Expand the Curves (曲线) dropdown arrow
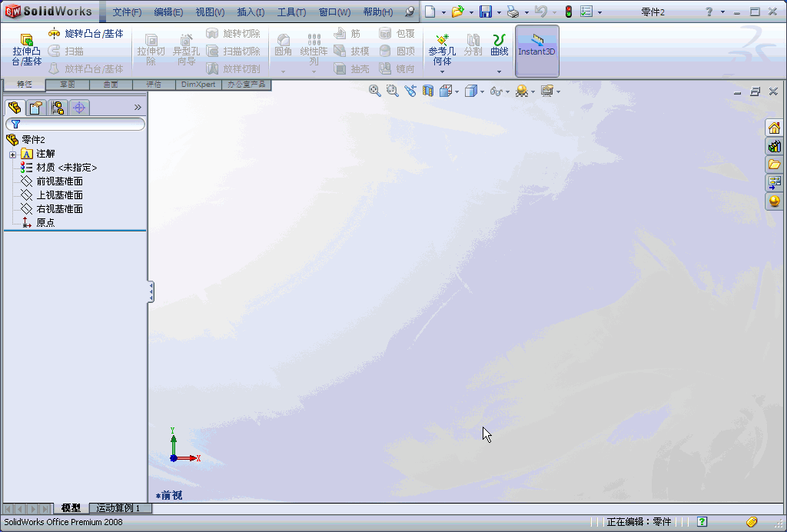Viewport: 787px width, 532px height. [499, 71]
